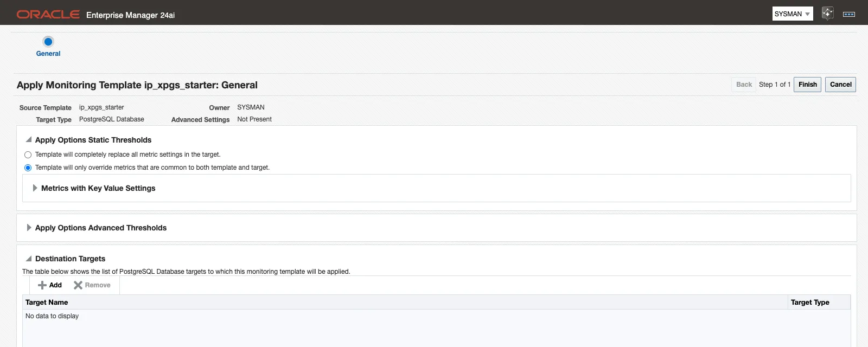Select completely replace all metric settings option
868x347 pixels.
click(28, 155)
